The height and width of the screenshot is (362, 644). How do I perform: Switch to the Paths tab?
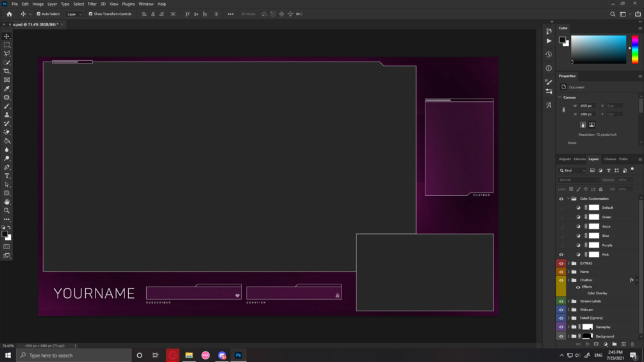click(623, 160)
